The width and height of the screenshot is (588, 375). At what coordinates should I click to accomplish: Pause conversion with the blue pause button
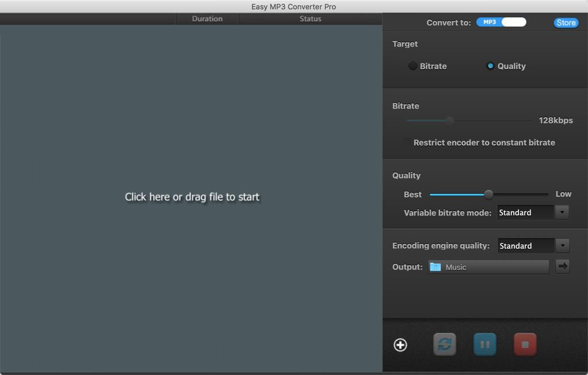485,345
